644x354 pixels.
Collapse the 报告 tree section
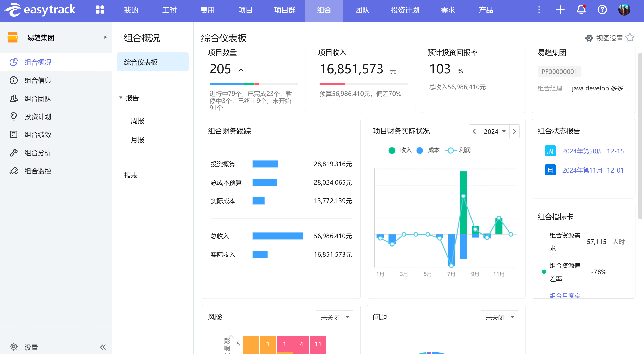121,98
